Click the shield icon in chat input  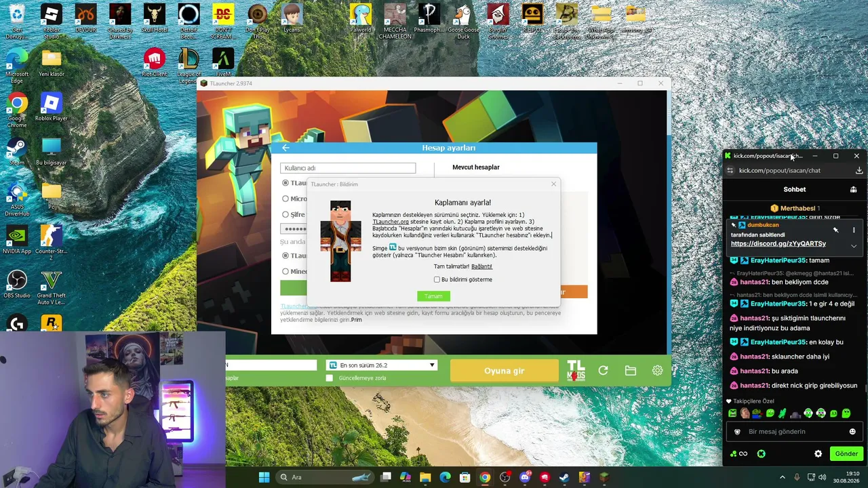coord(738,432)
